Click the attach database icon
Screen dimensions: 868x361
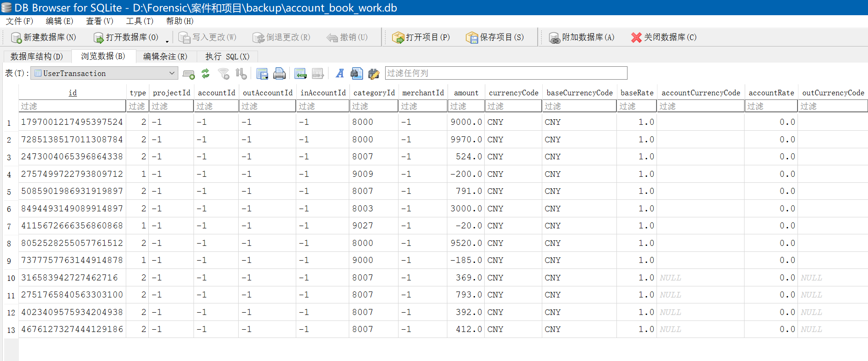point(554,37)
